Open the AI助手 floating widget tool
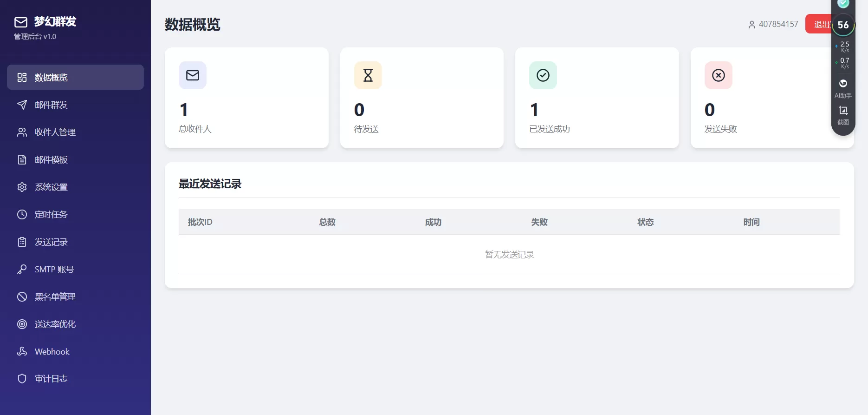The width and height of the screenshot is (868, 415). (843, 88)
